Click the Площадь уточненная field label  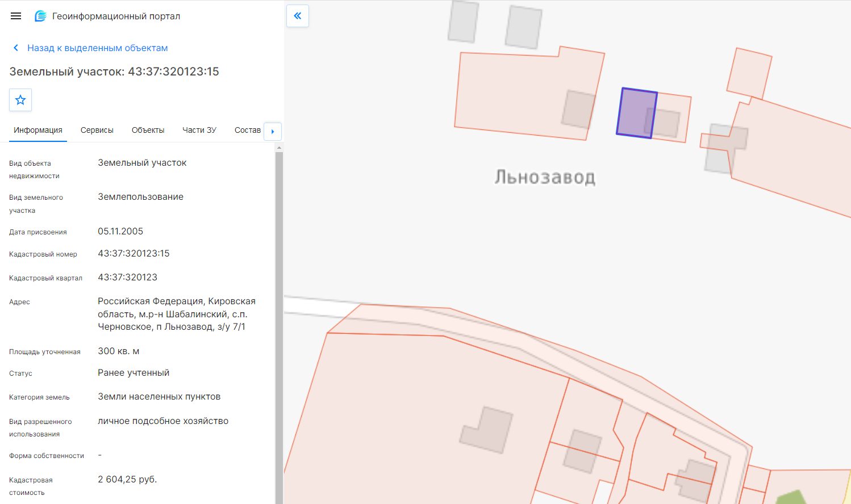point(45,352)
